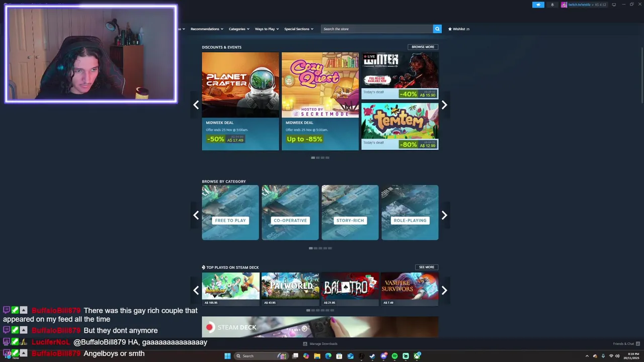Click the Manage Downloads icon

(305, 344)
